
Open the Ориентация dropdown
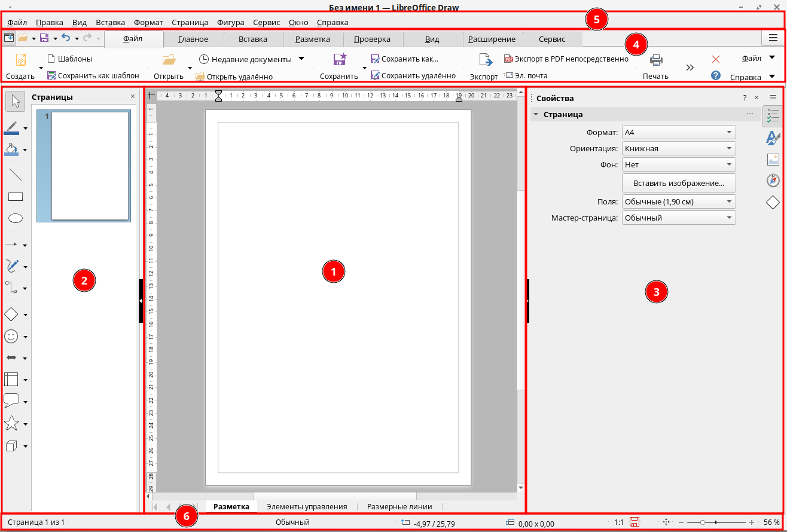pyautogui.click(x=679, y=148)
